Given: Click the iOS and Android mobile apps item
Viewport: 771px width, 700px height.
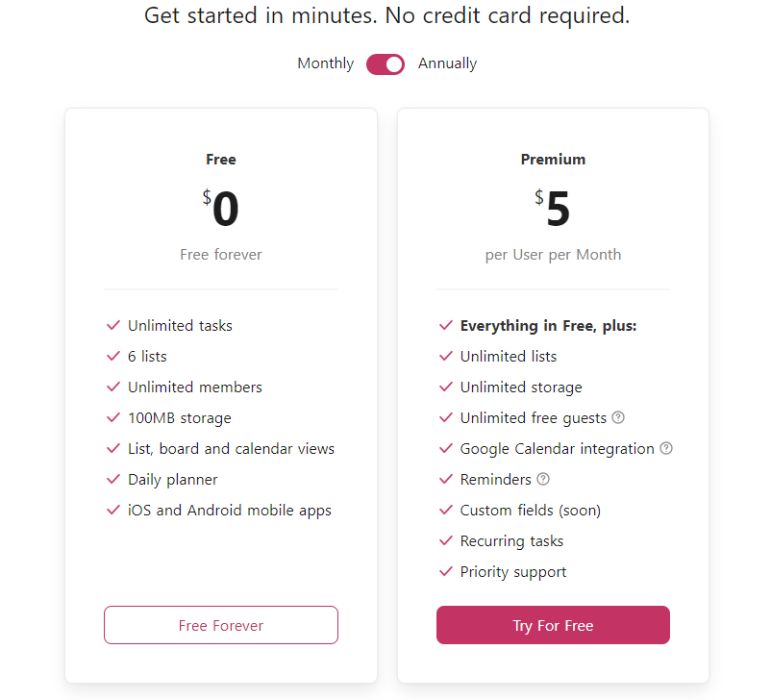Looking at the screenshot, I should point(229,511).
